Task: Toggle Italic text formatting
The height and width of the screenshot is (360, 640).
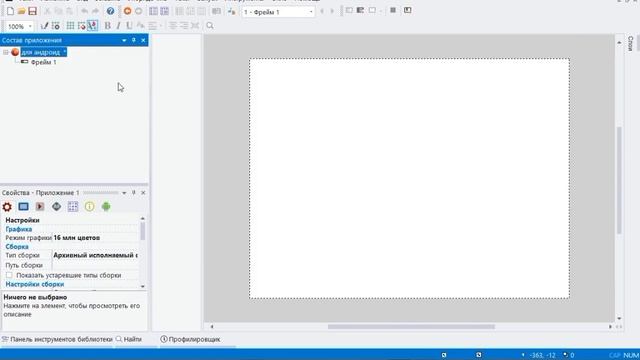Action: 118,26
